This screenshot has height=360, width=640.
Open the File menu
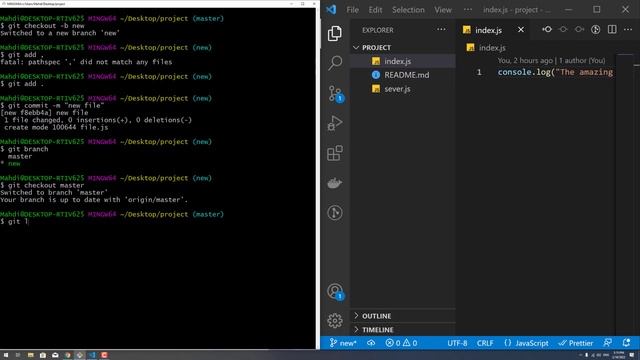click(352, 10)
